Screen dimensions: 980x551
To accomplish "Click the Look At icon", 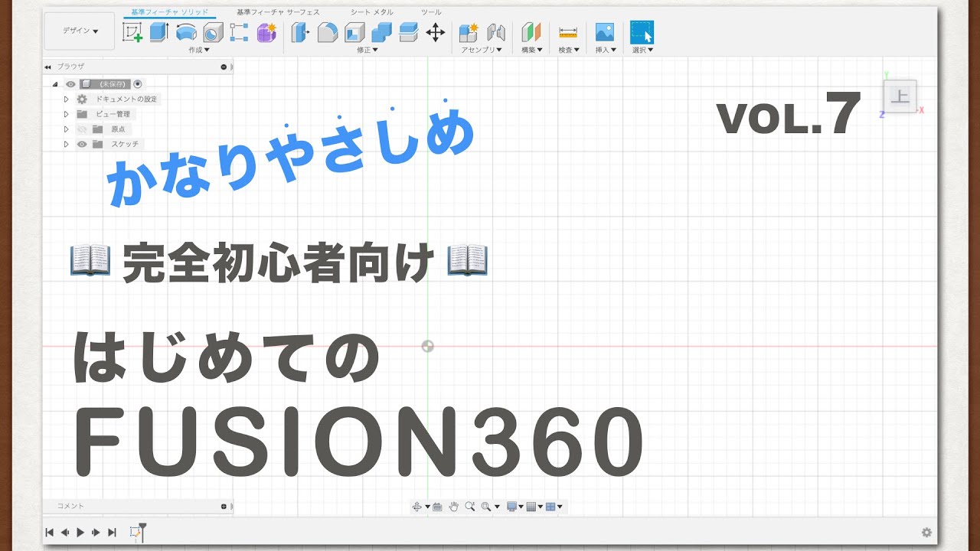I will pos(437,507).
